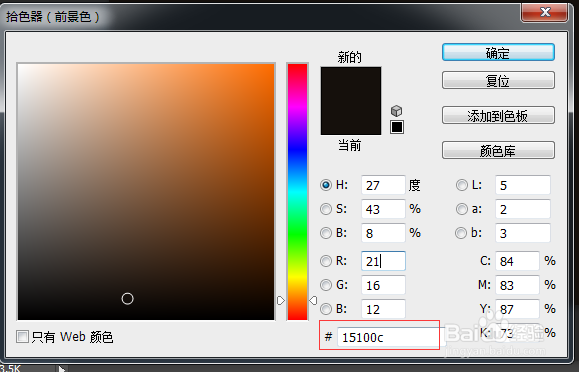Select the G green radio button
The width and height of the screenshot is (579, 372).
(326, 285)
